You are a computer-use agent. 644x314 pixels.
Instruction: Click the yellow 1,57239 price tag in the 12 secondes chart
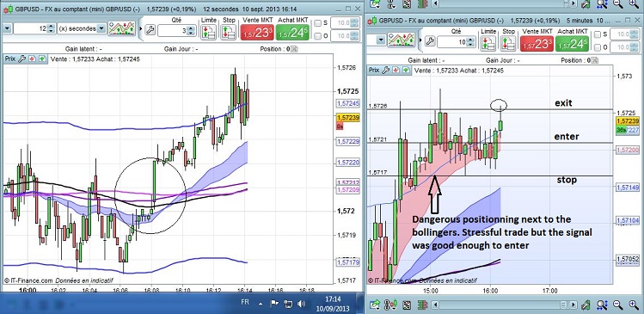(x=348, y=118)
